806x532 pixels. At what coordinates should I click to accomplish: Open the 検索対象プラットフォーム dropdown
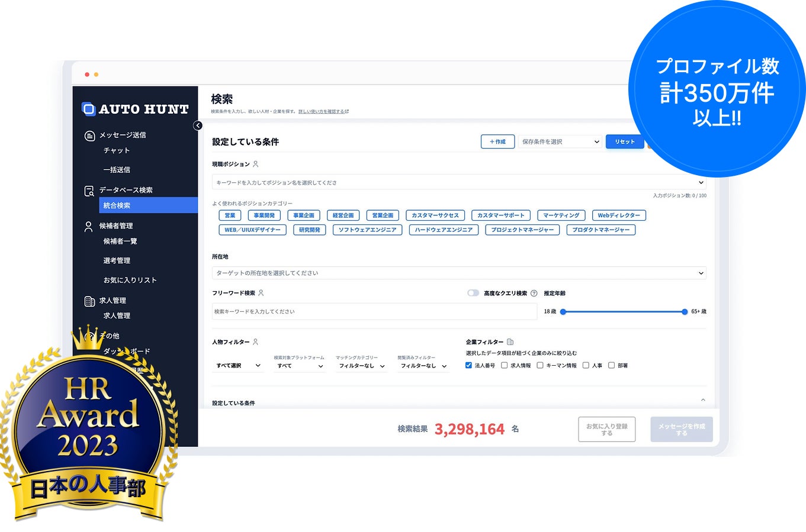click(x=300, y=366)
